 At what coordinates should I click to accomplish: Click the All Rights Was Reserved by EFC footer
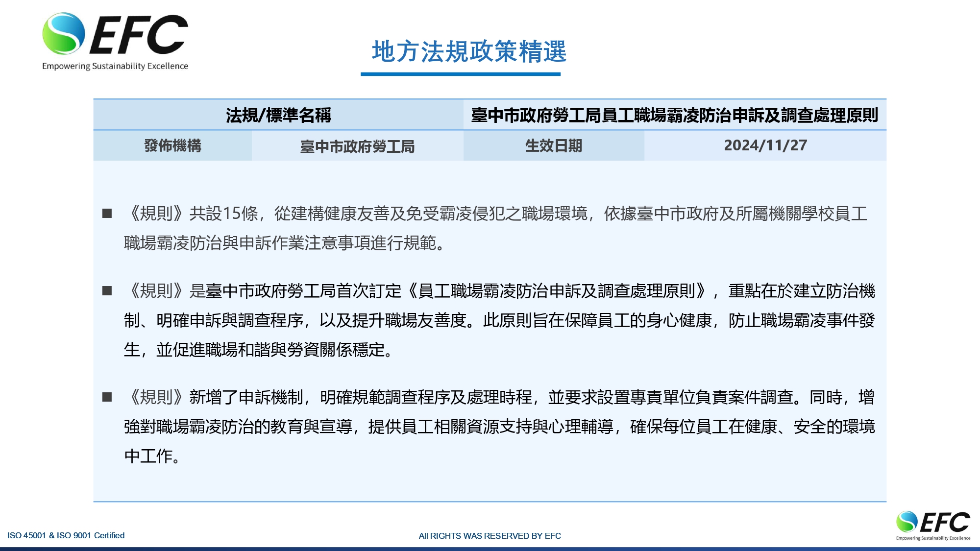[x=490, y=536]
